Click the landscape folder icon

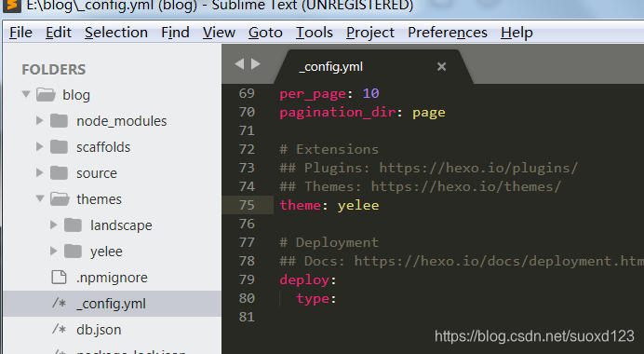tap(74, 225)
